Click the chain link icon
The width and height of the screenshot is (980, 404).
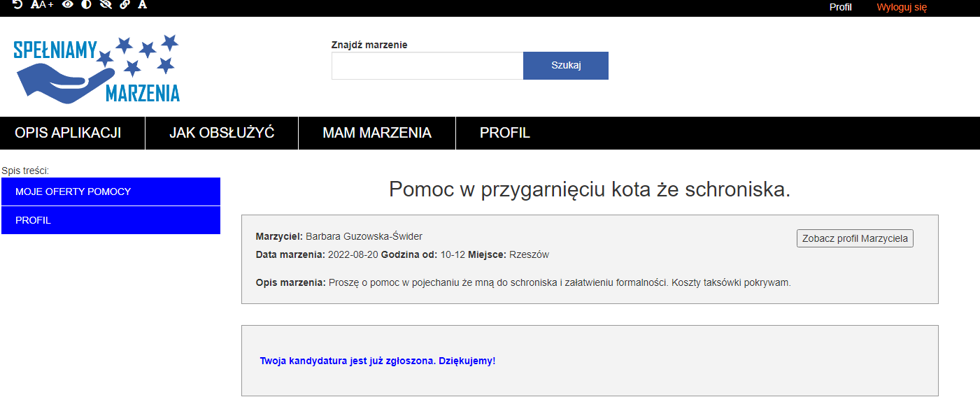[x=125, y=5]
